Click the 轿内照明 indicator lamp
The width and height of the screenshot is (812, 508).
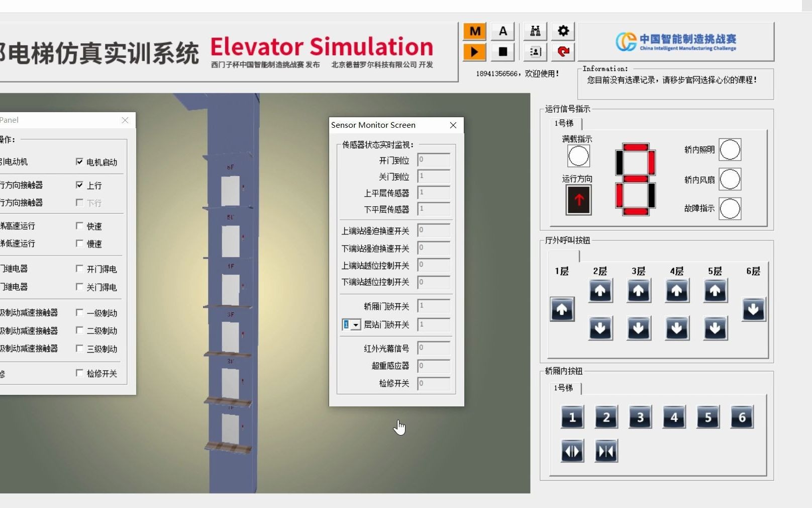point(730,149)
